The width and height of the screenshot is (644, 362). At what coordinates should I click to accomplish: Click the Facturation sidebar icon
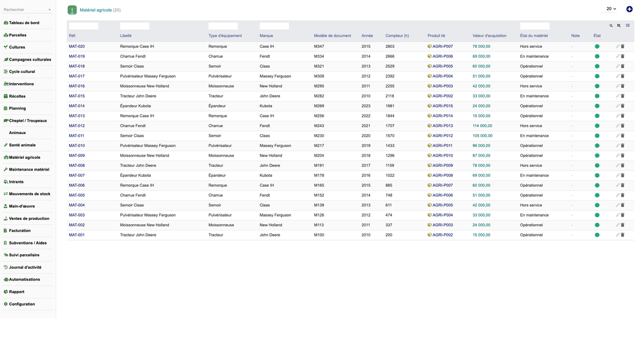pyautogui.click(x=6, y=231)
